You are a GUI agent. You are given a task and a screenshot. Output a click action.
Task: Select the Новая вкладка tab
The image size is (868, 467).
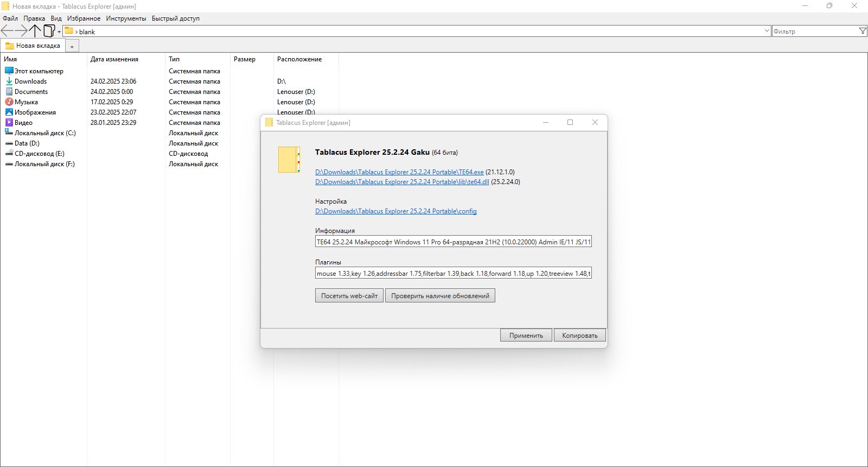coord(33,46)
